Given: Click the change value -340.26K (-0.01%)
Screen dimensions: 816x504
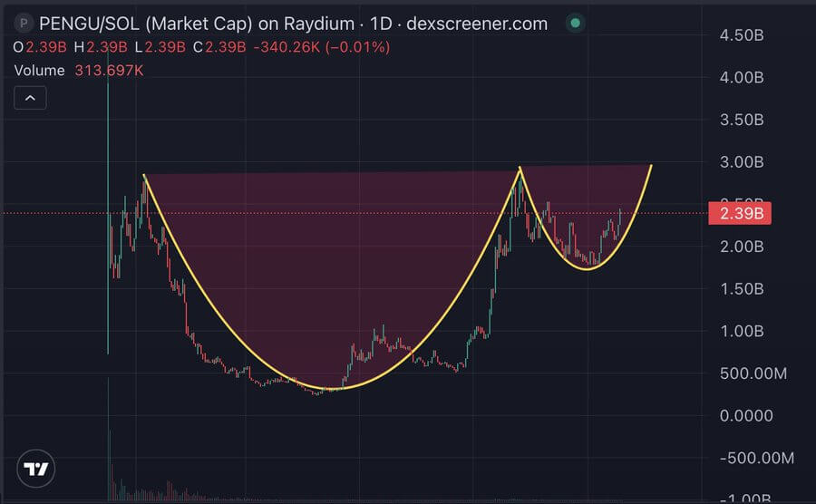Looking at the screenshot, I should [x=322, y=47].
